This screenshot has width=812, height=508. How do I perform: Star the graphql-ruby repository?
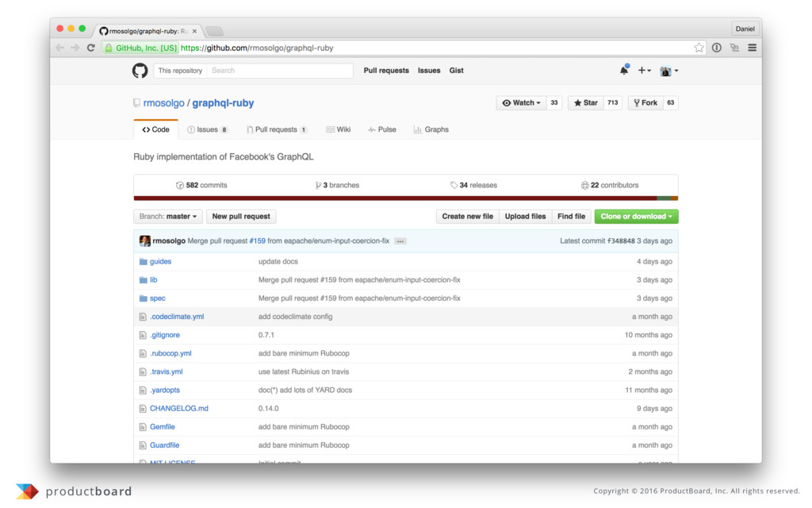tap(586, 102)
